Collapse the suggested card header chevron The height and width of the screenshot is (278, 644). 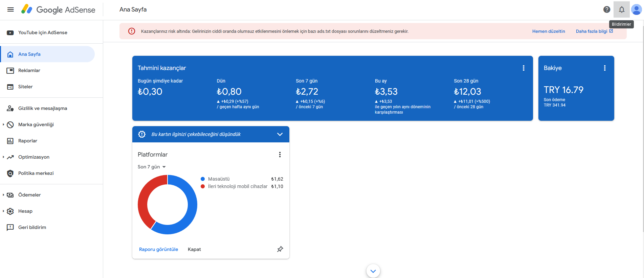(x=280, y=134)
